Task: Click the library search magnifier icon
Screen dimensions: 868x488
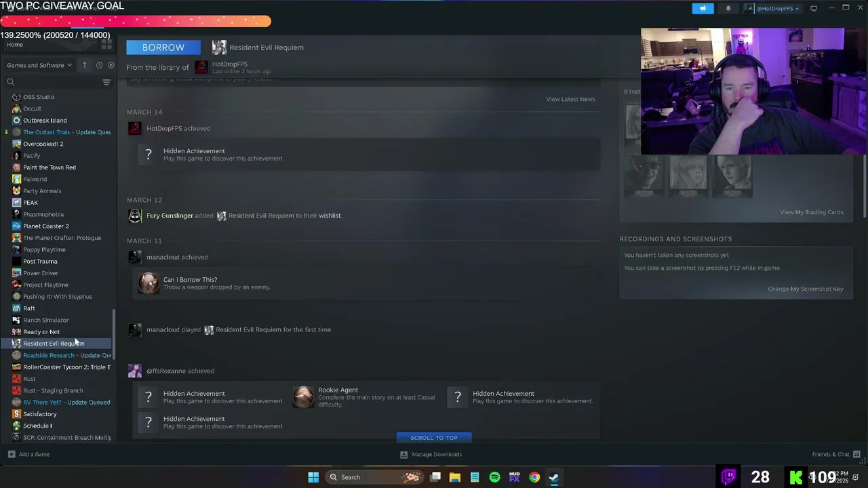Action: point(10,82)
